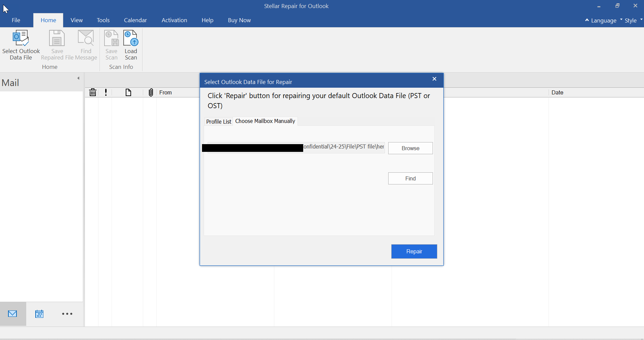Restore down the Stellar Repair window
The image size is (644, 340).
[x=617, y=6]
